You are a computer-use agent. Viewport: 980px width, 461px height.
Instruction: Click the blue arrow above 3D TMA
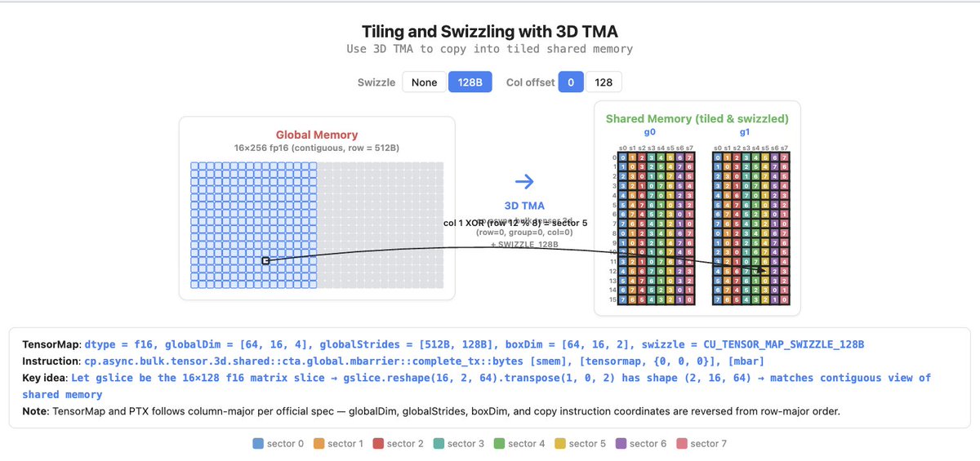[524, 182]
